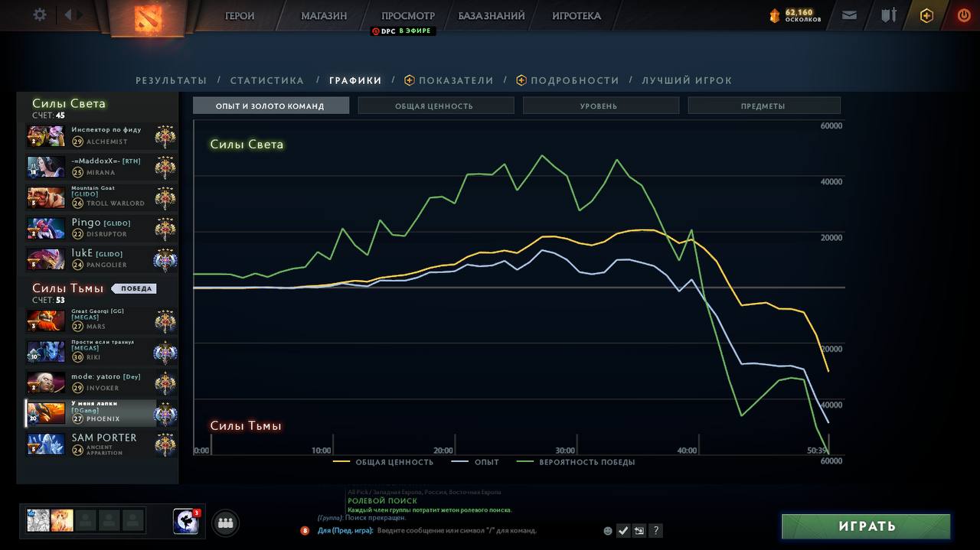Click the Alchemist hero portrait
The height and width of the screenshot is (550, 980).
click(46, 136)
